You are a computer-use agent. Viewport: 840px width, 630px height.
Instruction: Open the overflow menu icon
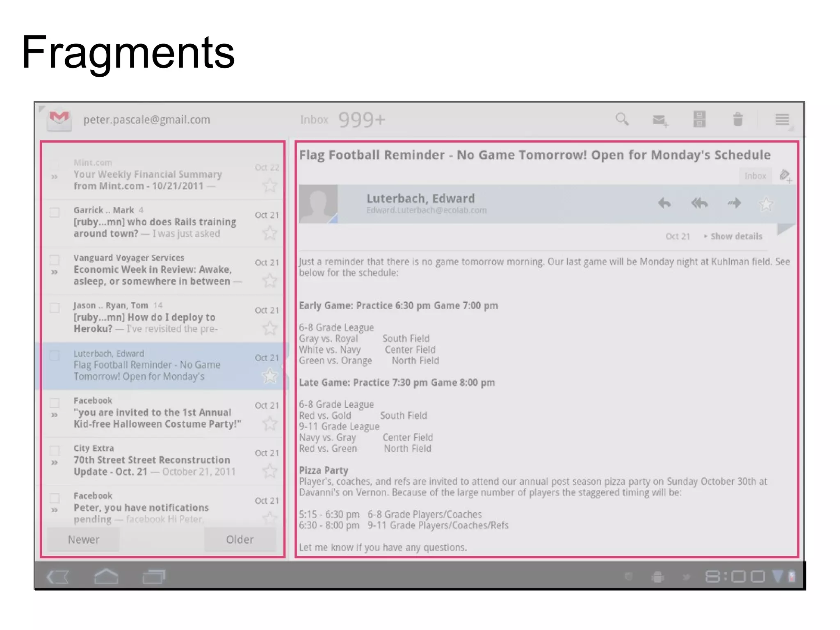click(x=782, y=119)
